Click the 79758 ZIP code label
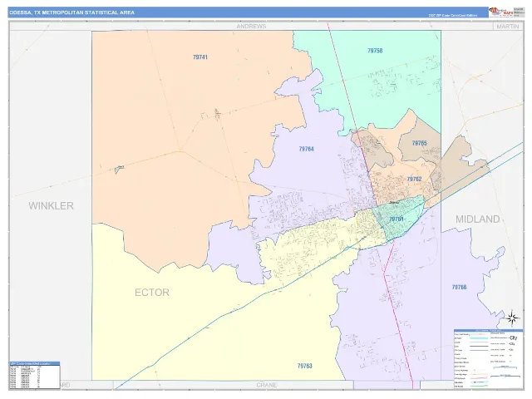This screenshot has height=399, width=532. [x=375, y=51]
